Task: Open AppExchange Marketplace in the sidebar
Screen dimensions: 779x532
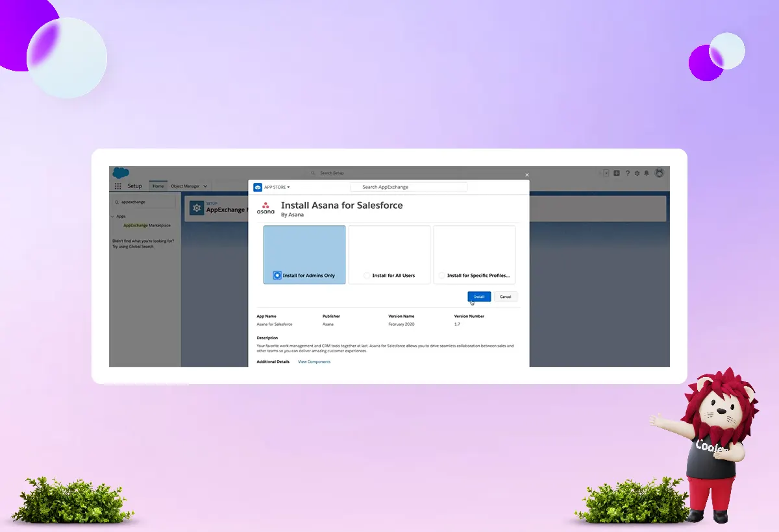Action: pos(147,225)
